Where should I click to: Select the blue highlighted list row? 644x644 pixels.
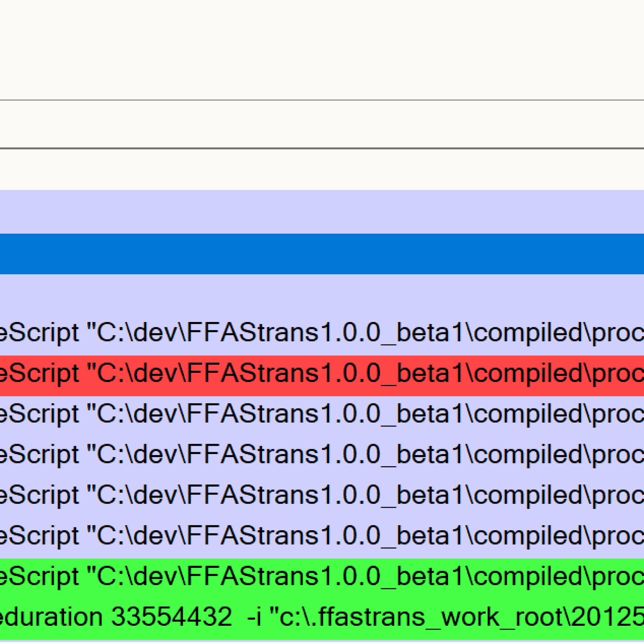[322, 254]
